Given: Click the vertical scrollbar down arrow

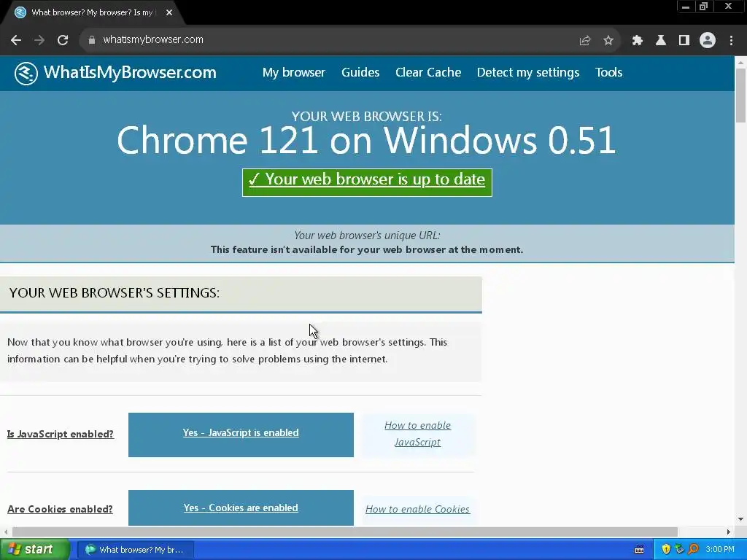Looking at the screenshot, I should (x=741, y=519).
